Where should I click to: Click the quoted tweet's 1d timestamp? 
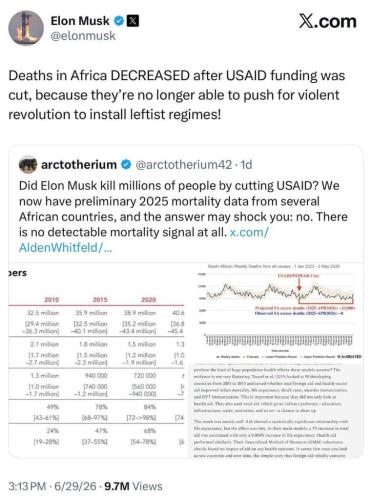coord(246,165)
